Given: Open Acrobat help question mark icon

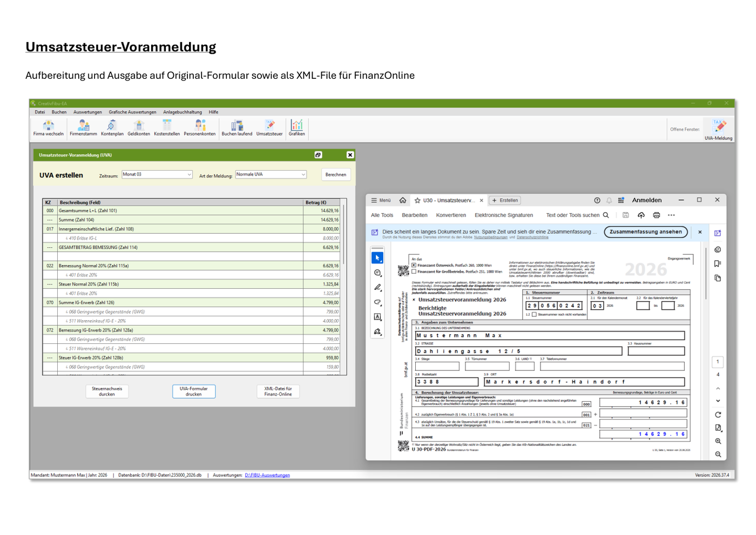Looking at the screenshot, I should 597,200.
